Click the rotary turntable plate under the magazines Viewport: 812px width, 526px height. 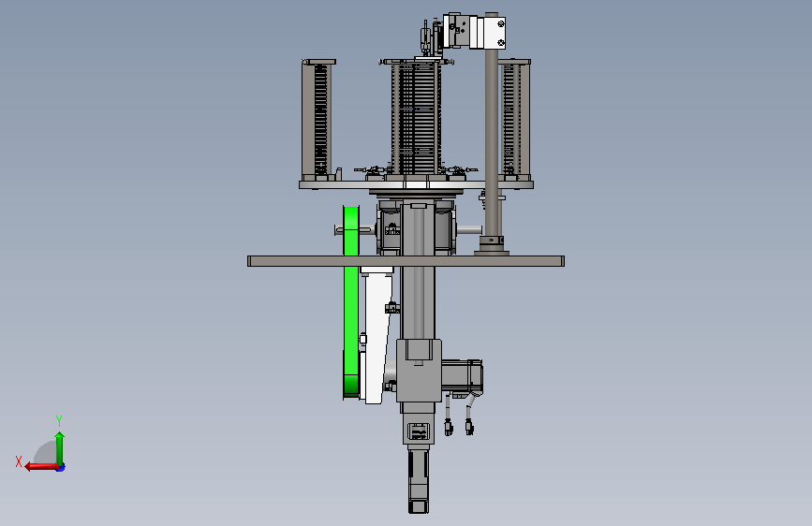[417, 184]
